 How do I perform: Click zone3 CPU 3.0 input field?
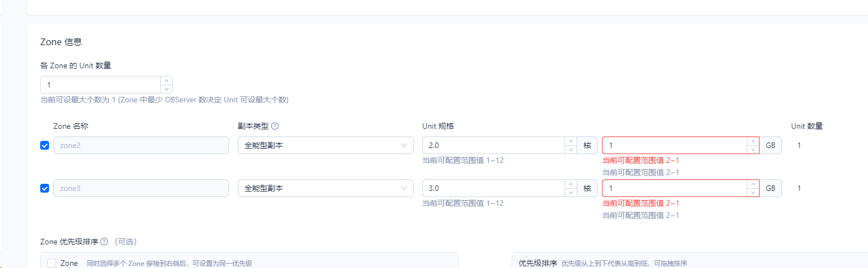click(493, 188)
